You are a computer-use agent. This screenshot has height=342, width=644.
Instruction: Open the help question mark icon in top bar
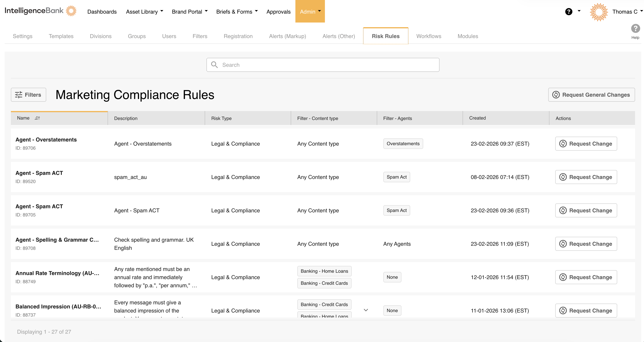(x=568, y=11)
